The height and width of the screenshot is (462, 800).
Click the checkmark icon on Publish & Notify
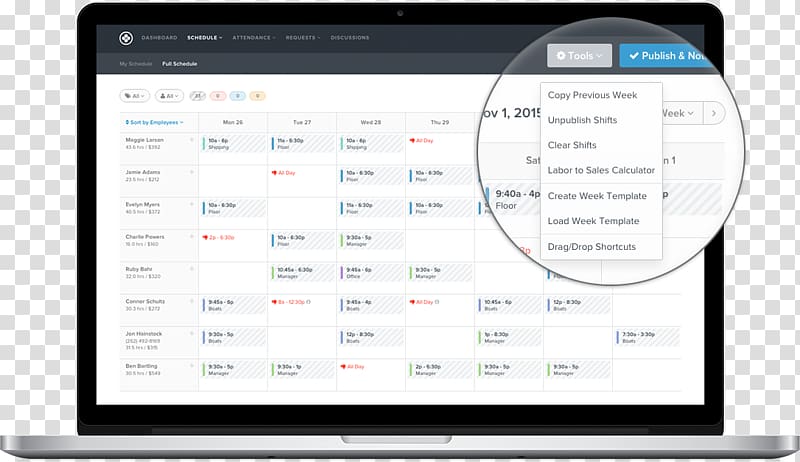[x=634, y=56]
